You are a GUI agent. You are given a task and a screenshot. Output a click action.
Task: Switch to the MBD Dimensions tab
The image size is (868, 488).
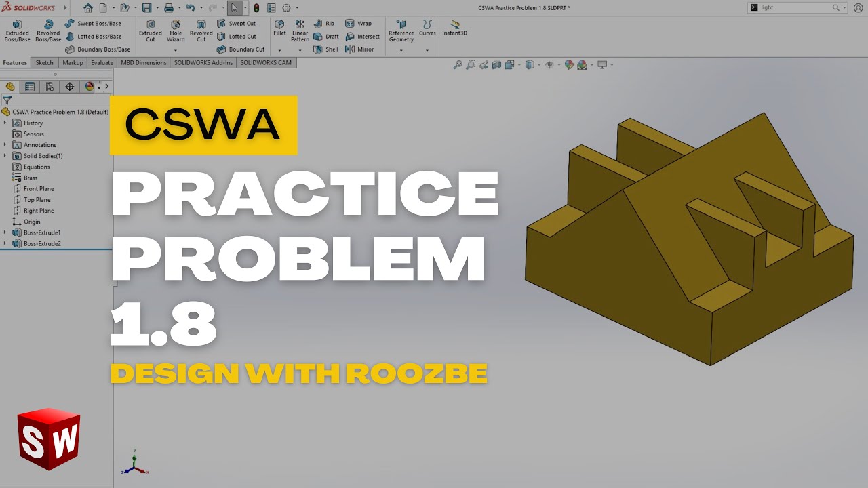[x=143, y=63]
